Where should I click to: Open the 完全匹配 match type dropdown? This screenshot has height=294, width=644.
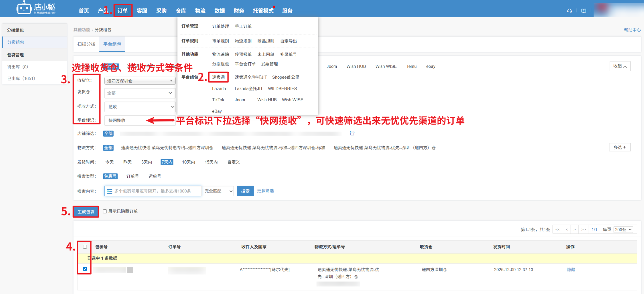(218, 191)
